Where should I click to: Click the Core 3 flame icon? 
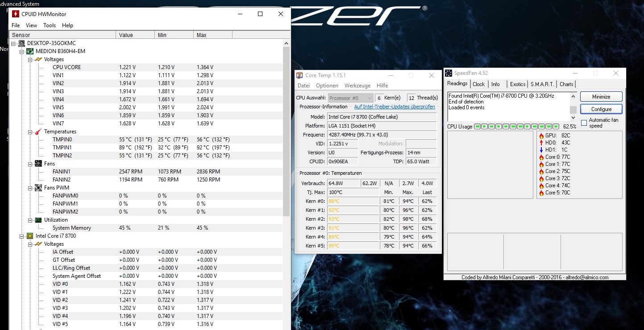[x=541, y=178]
